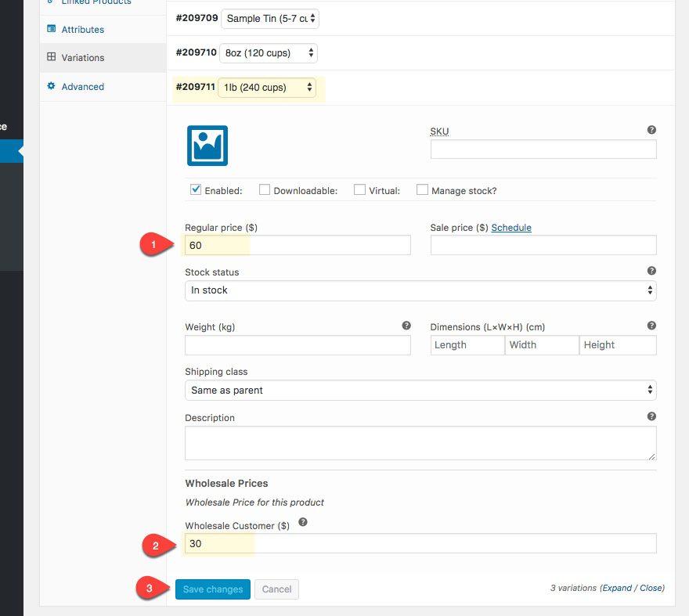Viewport: 689px width, 616px height.
Task: Click the Width dimension field
Action: click(x=542, y=345)
